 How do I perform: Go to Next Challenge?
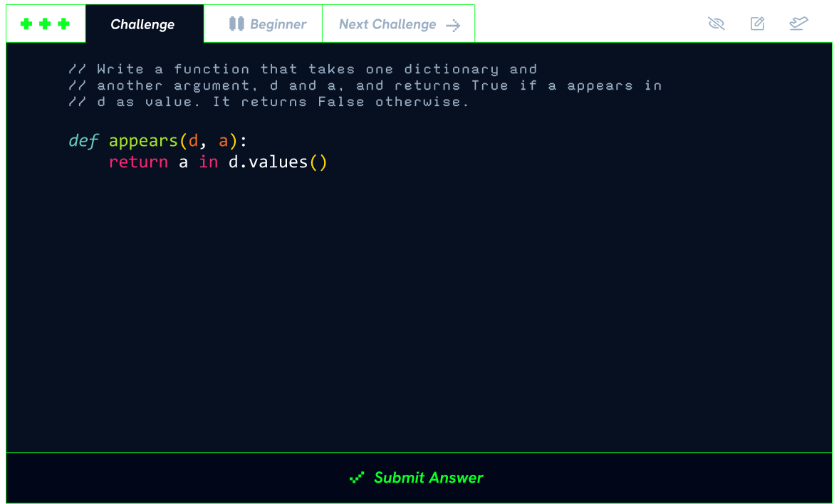point(387,24)
